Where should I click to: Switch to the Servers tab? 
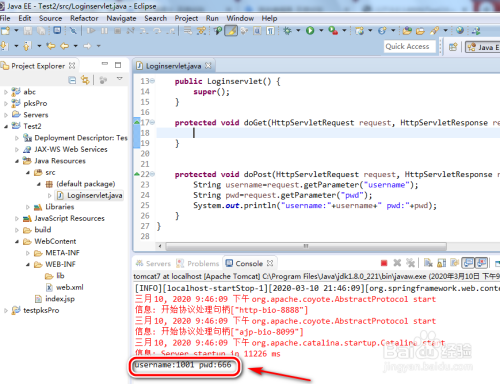tap(153, 263)
